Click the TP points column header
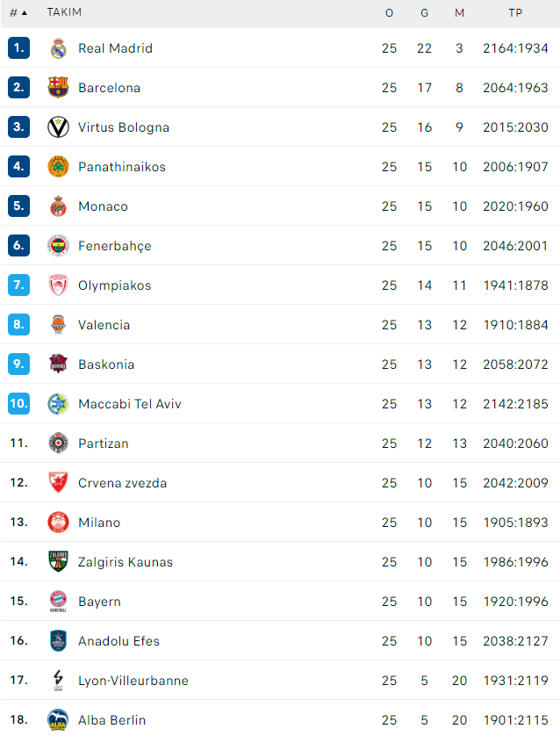The height and width of the screenshot is (736, 560). click(x=515, y=13)
